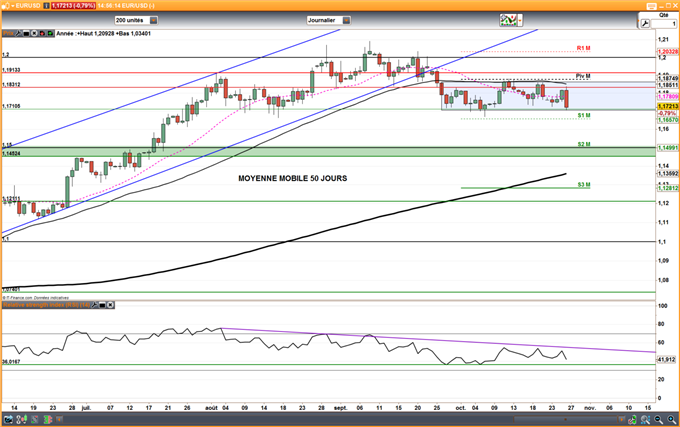Click the Prix panel label
The width and height of the screenshot is (680, 427).
click(8, 33)
